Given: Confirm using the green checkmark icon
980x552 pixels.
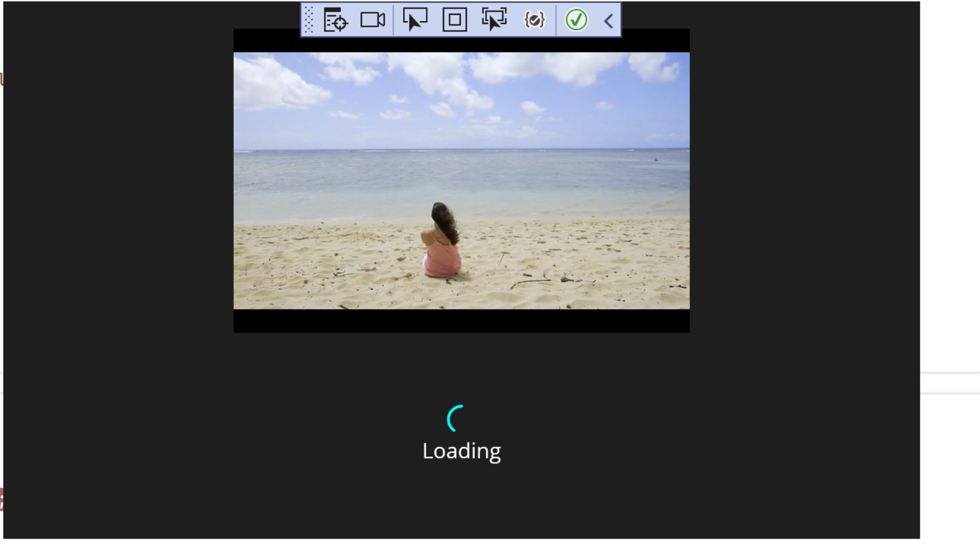Looking at the screenshot, I should pyautogui.click(x=576, y=20).
